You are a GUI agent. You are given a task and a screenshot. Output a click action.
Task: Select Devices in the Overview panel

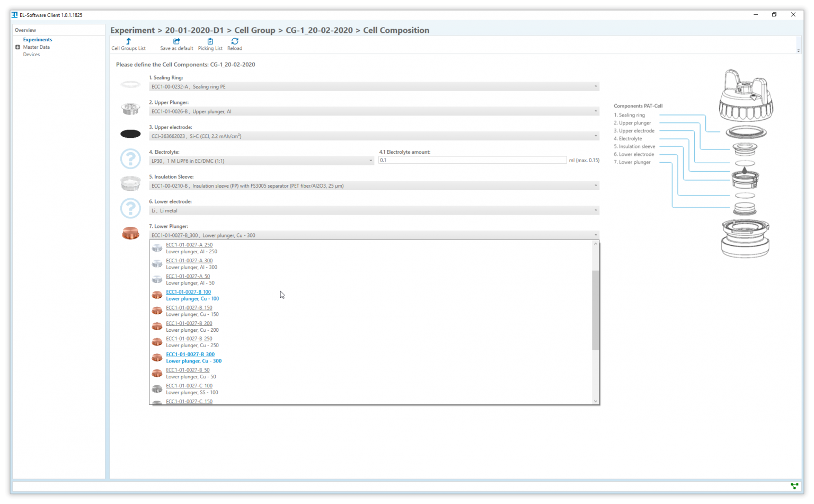click(31, 55)
